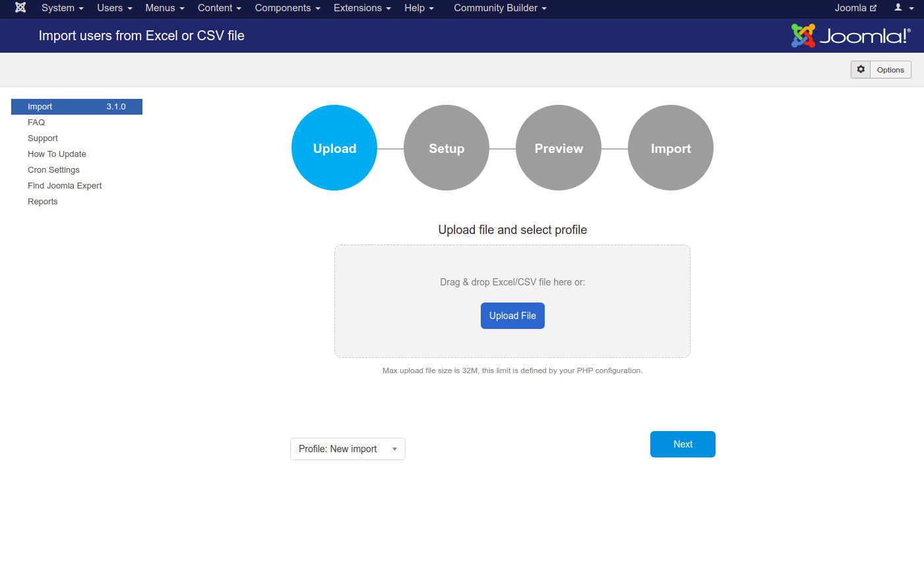924x584 pixels.
Task: Open the Extensions dropdown menu
Action: coord(362,8)
